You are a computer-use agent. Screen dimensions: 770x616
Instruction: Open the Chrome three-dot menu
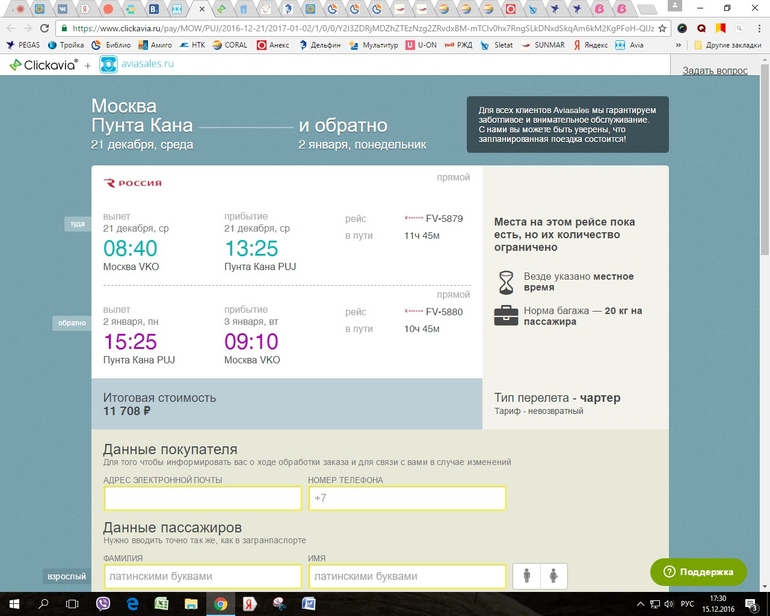(755, 28)
